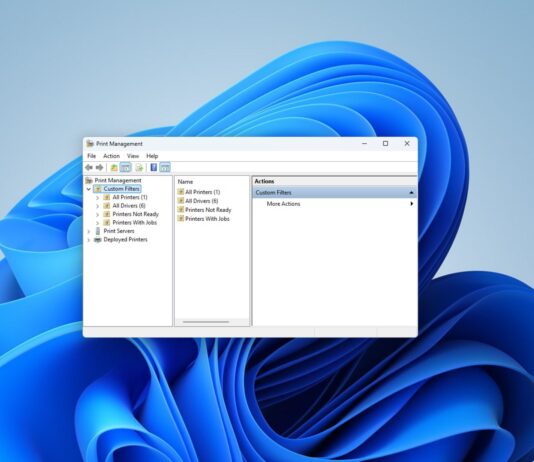Screen dimensions: 534x462
Task: Open the Action menu
Action: point(111,156)
